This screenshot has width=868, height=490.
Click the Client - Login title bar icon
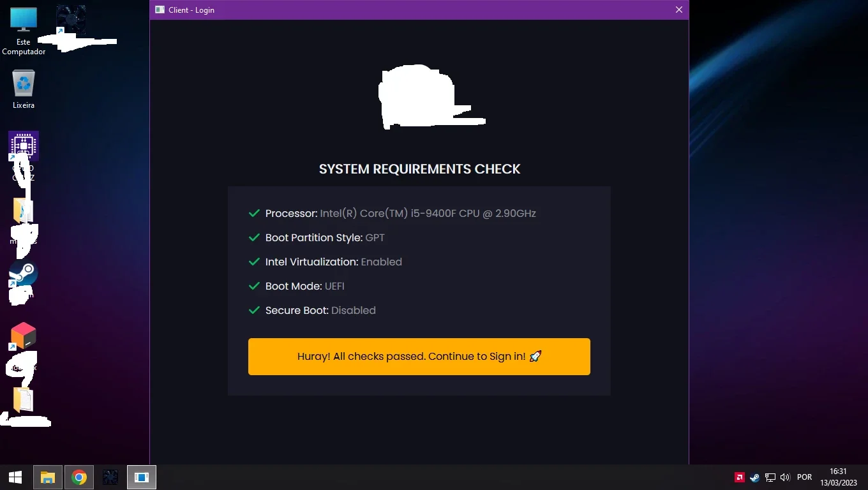158,10
